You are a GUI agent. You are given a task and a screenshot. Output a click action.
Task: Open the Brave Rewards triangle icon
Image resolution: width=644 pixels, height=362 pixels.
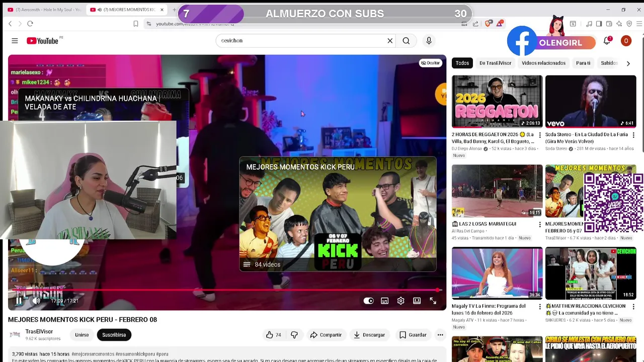[x=500, y=24]
